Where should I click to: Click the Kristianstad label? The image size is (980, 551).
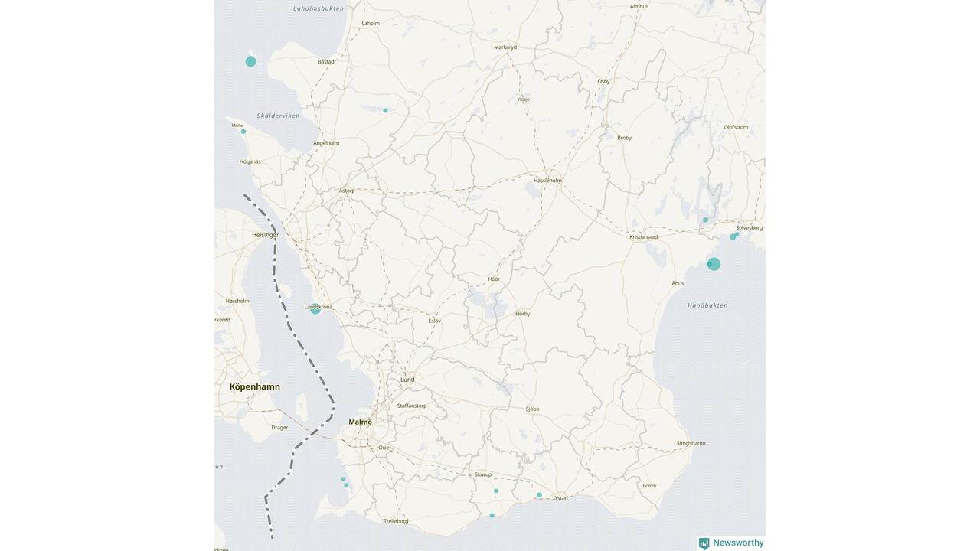[644, 237]
